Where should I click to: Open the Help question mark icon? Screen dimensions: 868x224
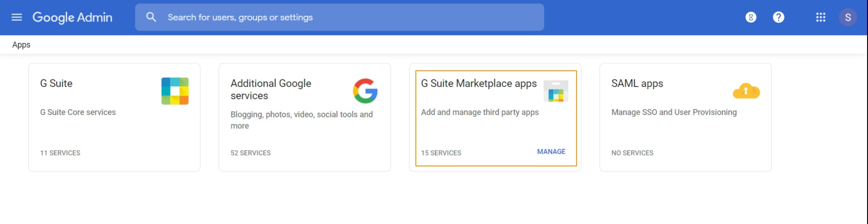tap(779, 17)
